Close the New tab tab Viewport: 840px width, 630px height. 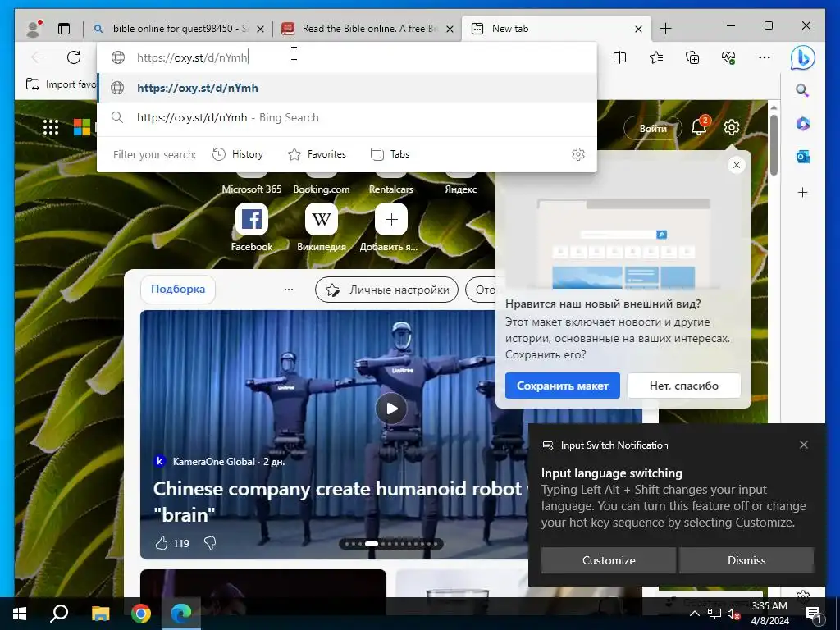pos(638,29)
